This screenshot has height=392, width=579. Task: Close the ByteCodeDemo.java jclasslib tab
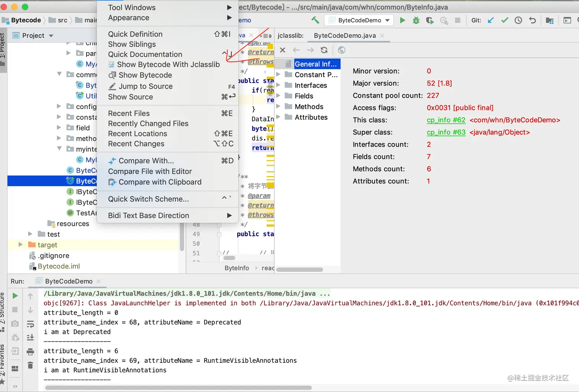point(382,36)
